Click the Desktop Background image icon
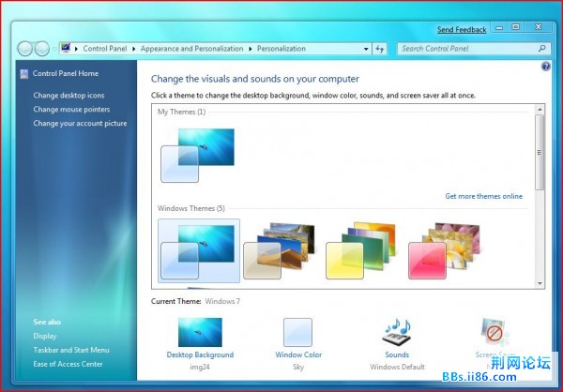Screen dimensions: 563x392 click(x=200, y=332)
